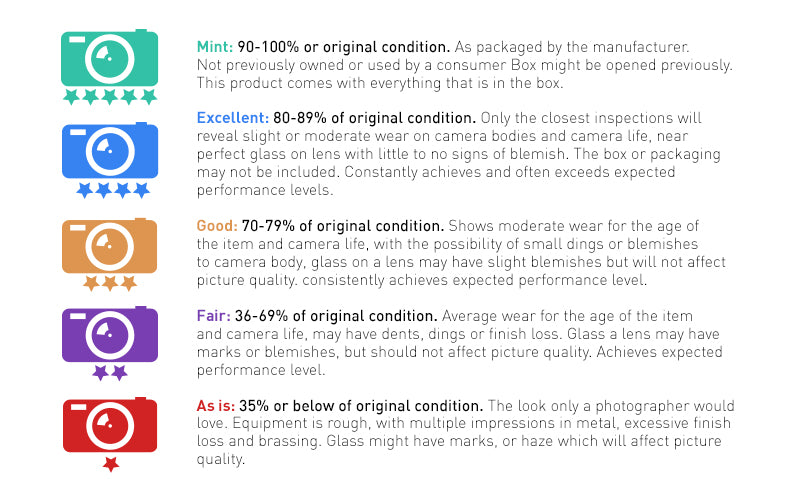The width and height of the screenshot is (800, 500).
Task: Click '80-89% of original condition' heading
Action: tap(374, 118)
